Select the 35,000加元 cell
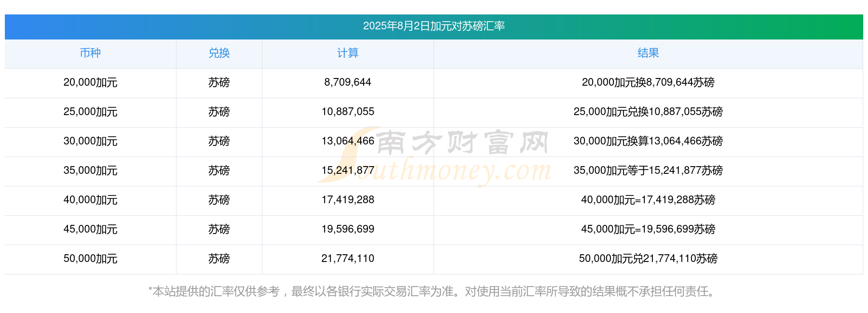 point(90,170)
